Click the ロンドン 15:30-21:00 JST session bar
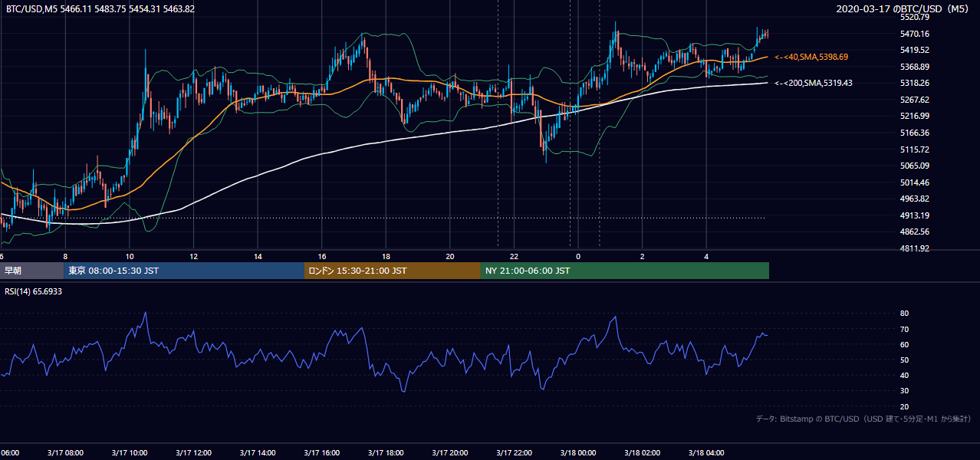The height and width of the screenshot is (460, 980). click(x=393, y=271)
